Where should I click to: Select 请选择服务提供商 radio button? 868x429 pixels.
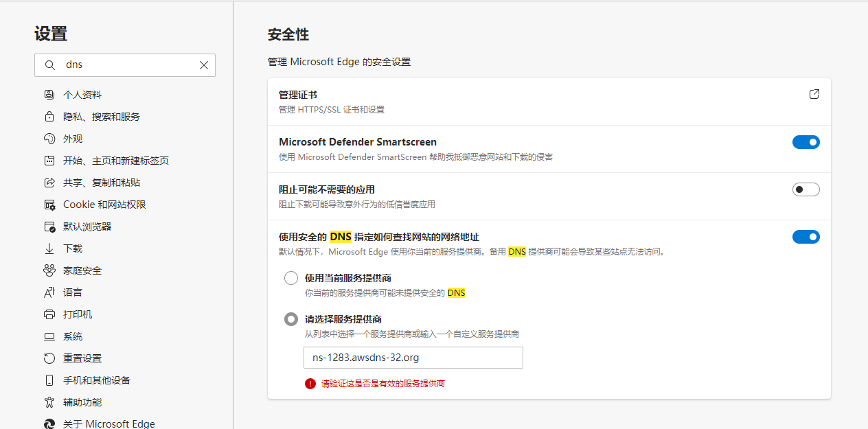click(x=291, y=319)
